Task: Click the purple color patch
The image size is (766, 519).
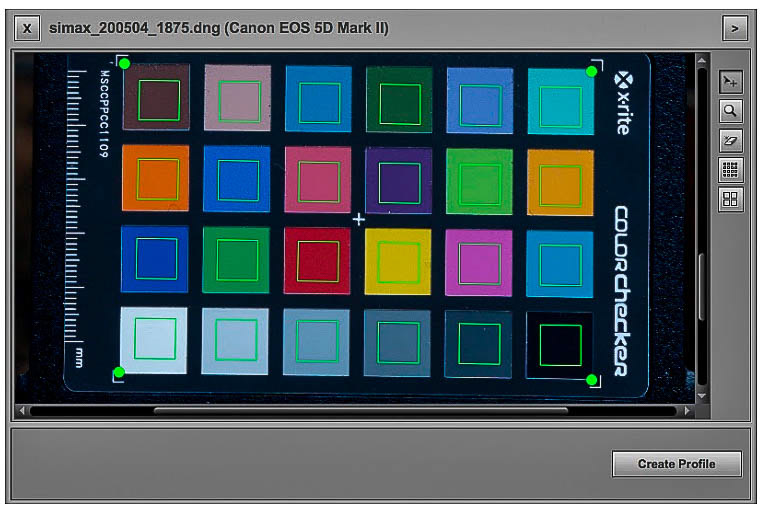Action: pos(399,181)
